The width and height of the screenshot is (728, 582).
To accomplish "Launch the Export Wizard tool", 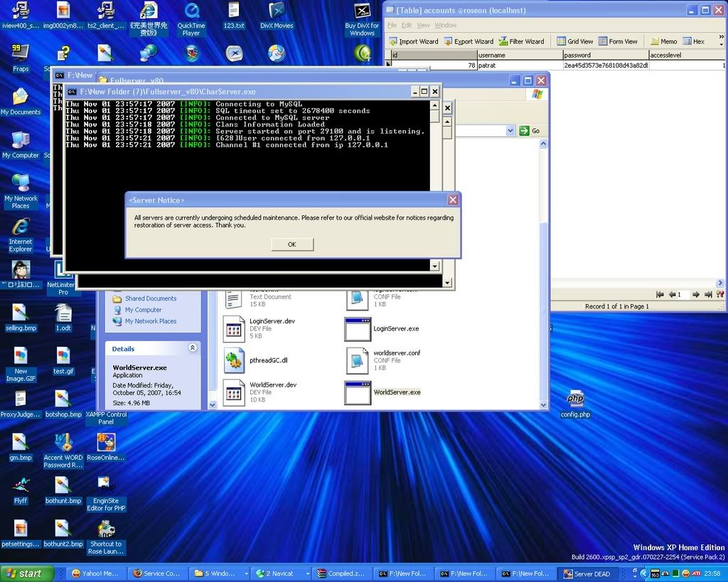I will pos(469,41).
